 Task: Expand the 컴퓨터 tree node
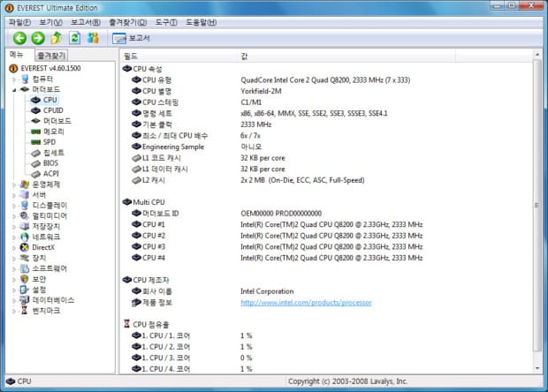(x=14, y=79)
